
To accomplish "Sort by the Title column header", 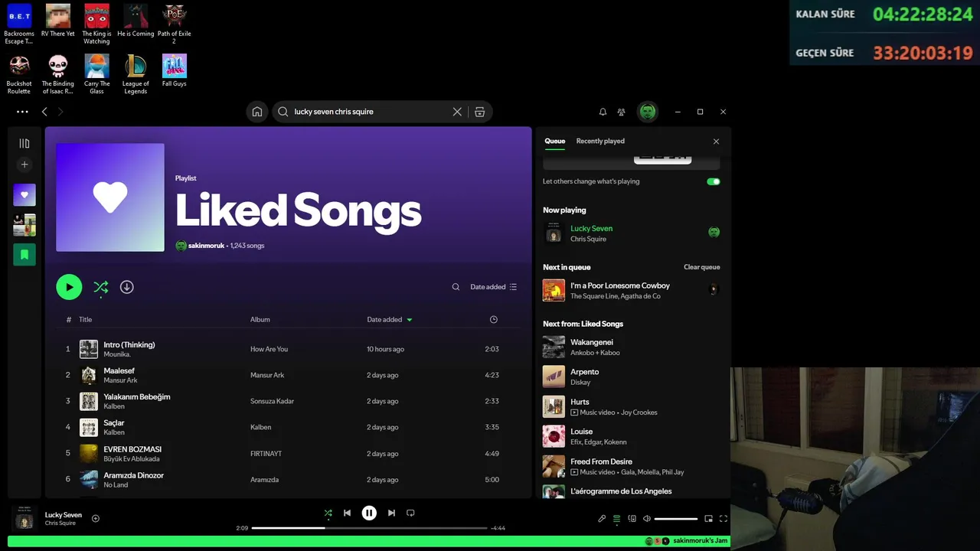I will [x=85, y=320].
